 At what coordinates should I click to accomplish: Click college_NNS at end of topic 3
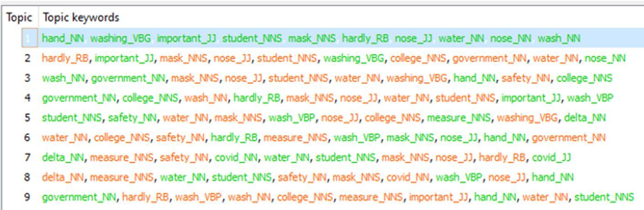click(x=584, y=78)
